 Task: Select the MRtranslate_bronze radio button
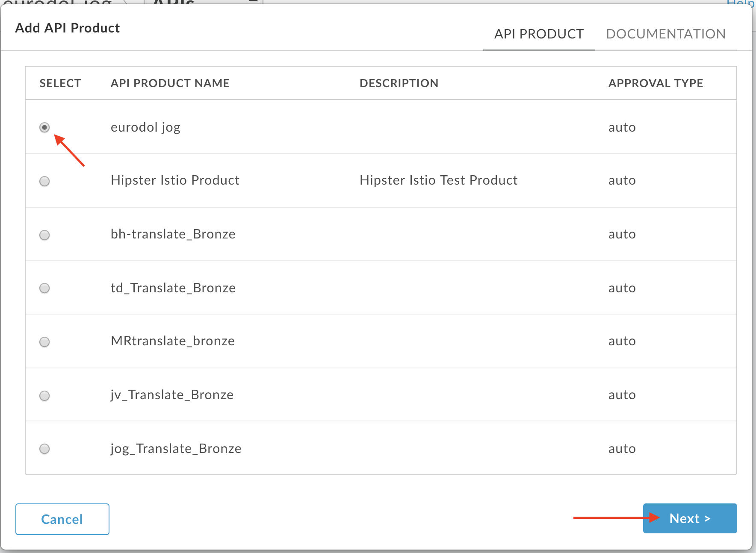tap(44, 342)
